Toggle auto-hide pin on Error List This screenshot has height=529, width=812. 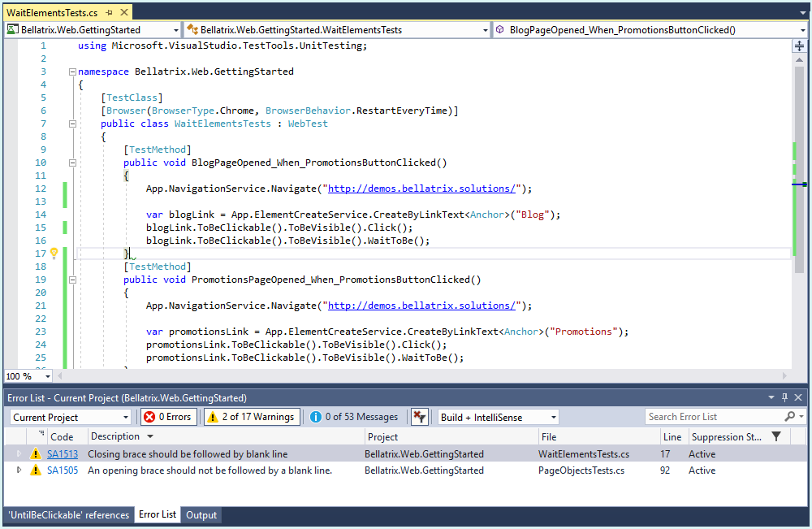click(x=784, y=397)
